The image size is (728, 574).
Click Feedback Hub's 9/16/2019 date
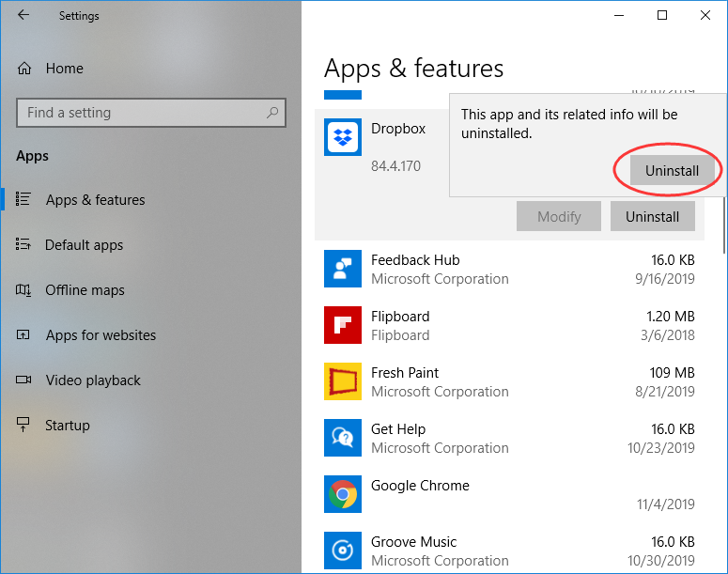(665, 279)
